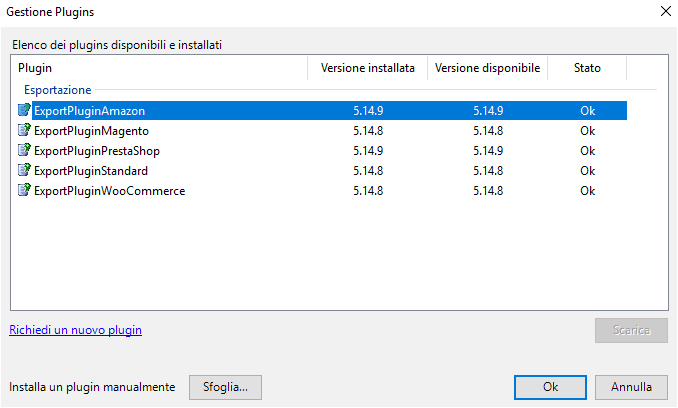Viewport: 678px width, 408px height.
Task: Click available version 5.14.9 of ExportPluginPrestaShop
Action: (488, 150)
